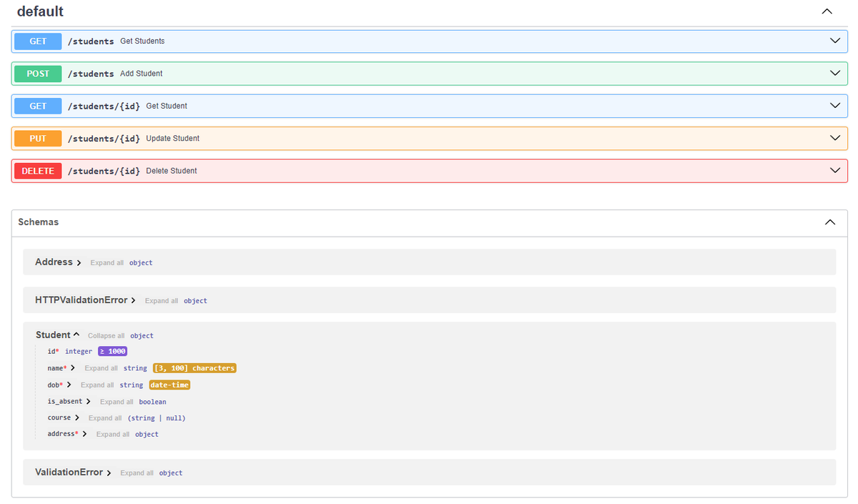Screen dimensions: 858x504
Task: Click the PUT method badge
Action: tap(38, 139)
